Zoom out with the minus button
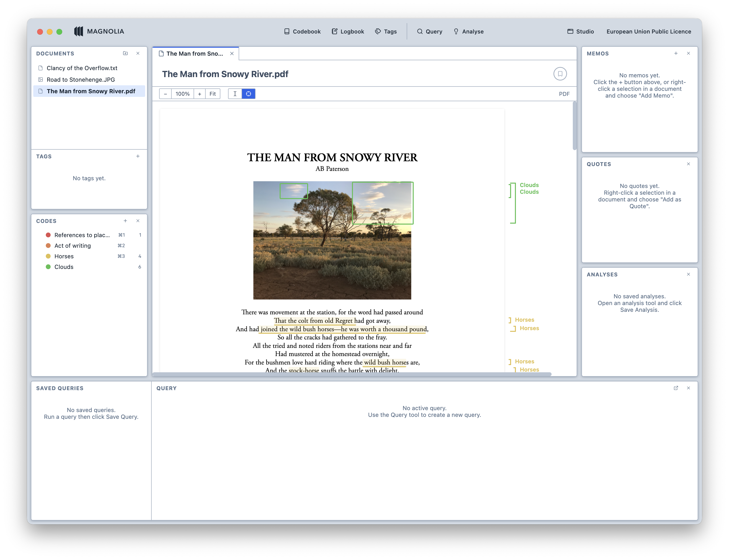Screen dimensions: 729x560 tap(165, 94)
